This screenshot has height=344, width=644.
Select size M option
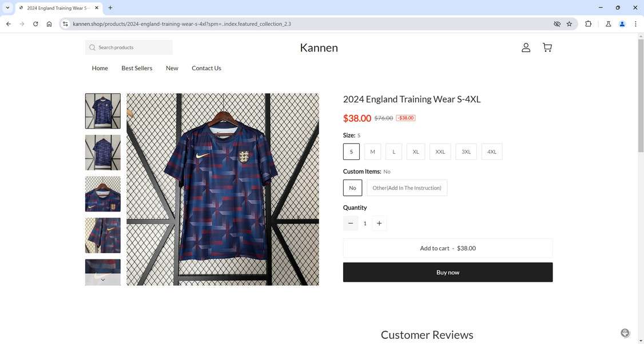point(372,151)
